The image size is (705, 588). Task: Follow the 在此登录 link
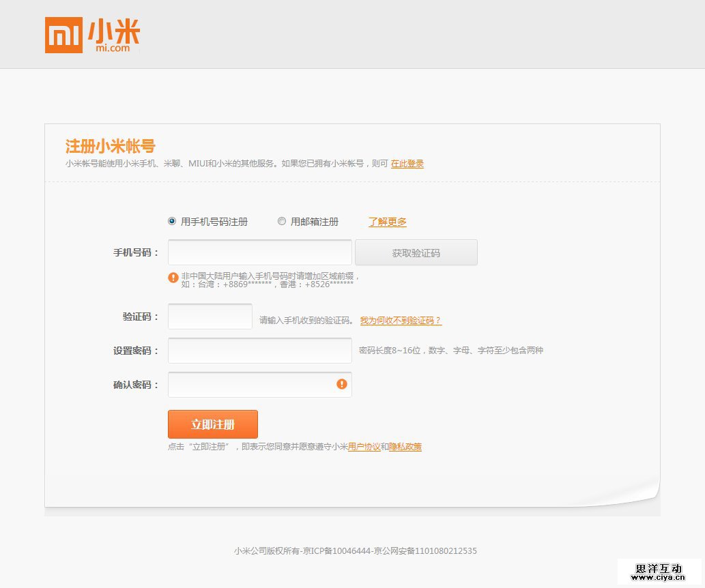pos(407,164)
